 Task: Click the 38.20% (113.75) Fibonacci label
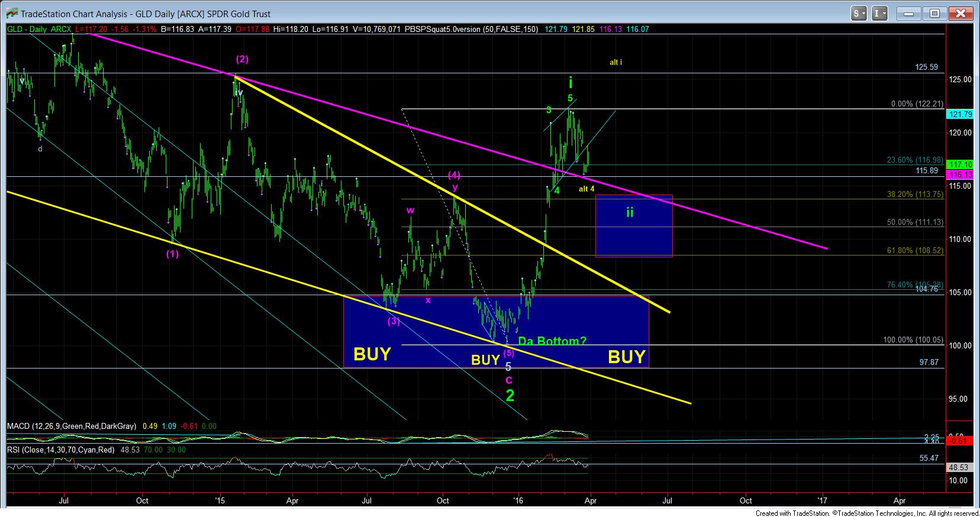tap(915, 194)
